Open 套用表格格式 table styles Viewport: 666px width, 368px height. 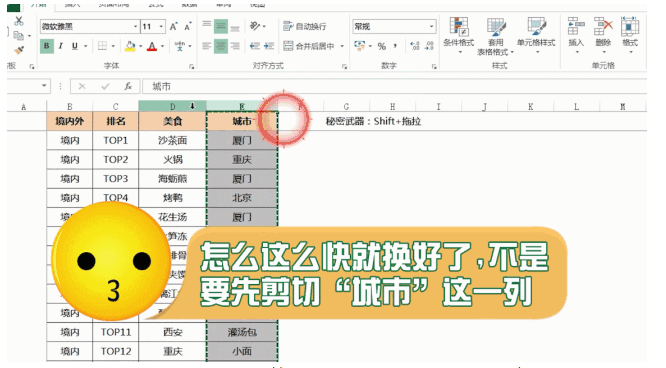tap(495, 37)
